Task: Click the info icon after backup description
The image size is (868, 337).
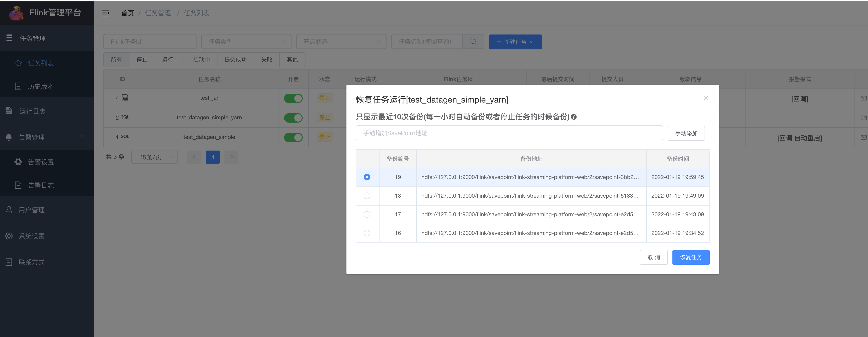Action: (x=574, y=117)
